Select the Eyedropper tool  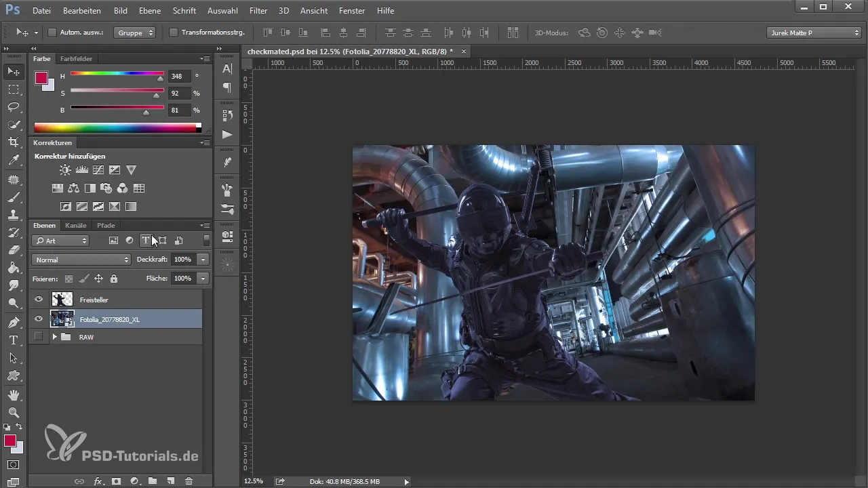pyautogui.click(x=14, y=161)
